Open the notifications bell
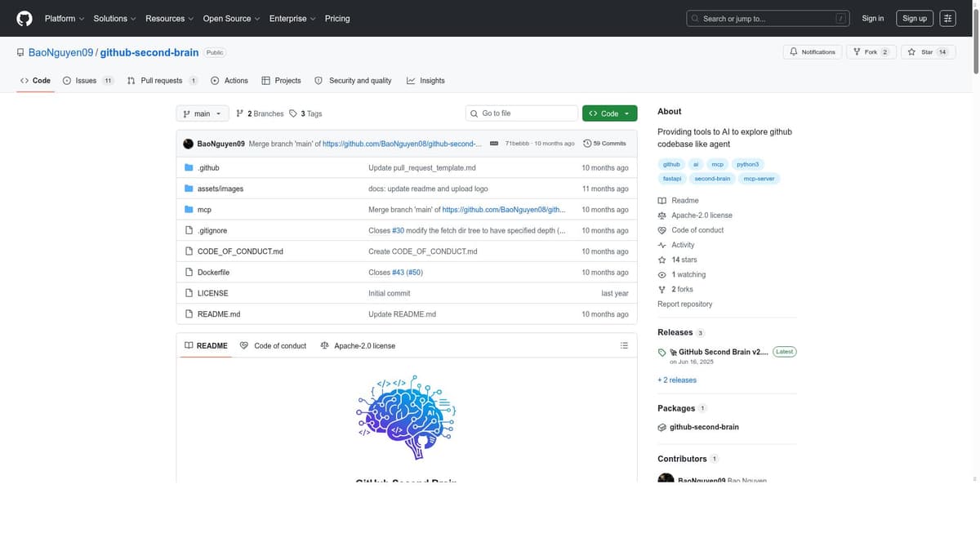This screenshot has height=551, width=980. pos(791,51)
